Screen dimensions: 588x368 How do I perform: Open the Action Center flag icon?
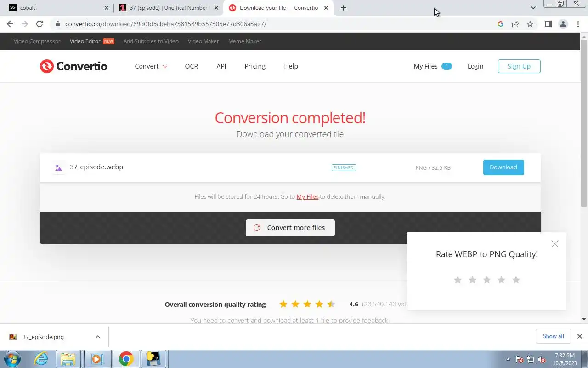click(x=520, y=359)
